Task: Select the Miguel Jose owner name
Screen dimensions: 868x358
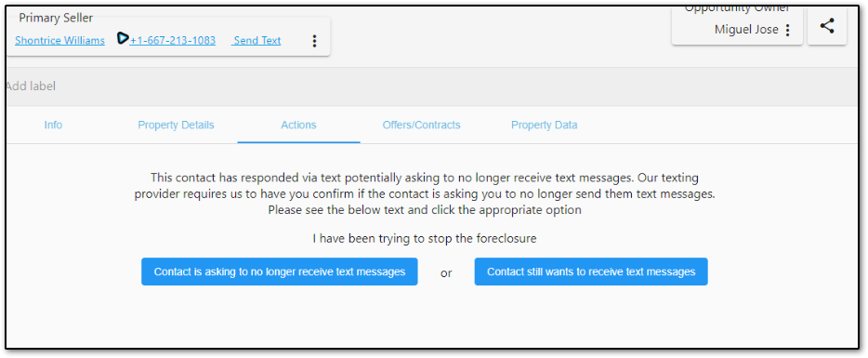Action: coord(746,30)
